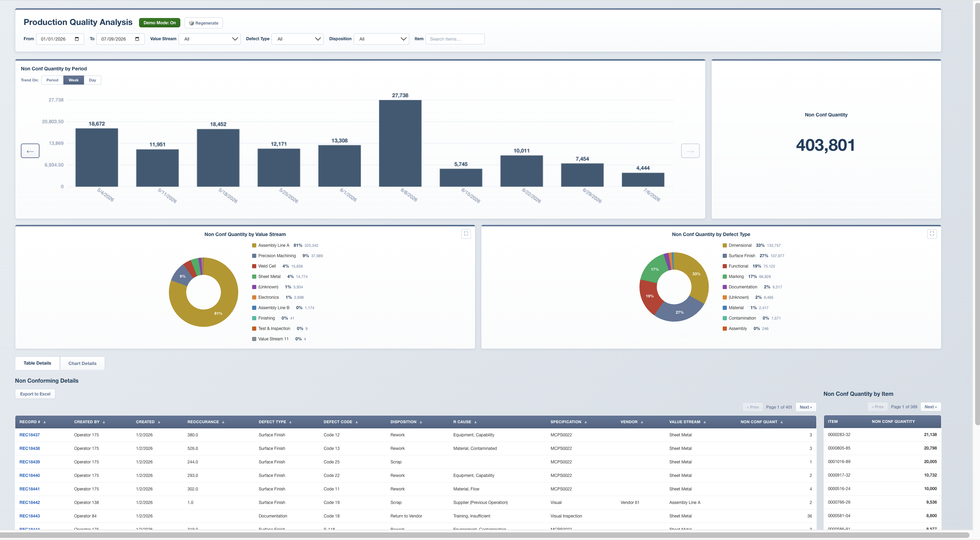Click the left arrow to view earlier weeks
Image resolution: width=980 pixels, height=540 pixels.
pyautogui.click(x=30, y=151)
